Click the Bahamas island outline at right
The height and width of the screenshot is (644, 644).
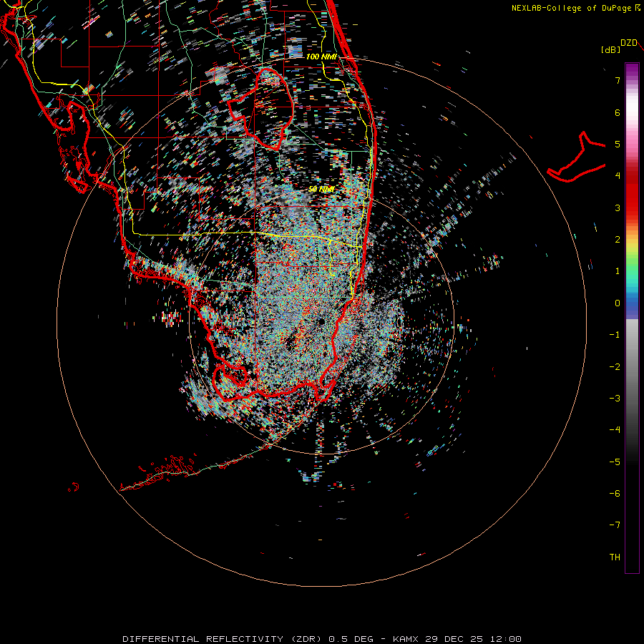(577, 157)
